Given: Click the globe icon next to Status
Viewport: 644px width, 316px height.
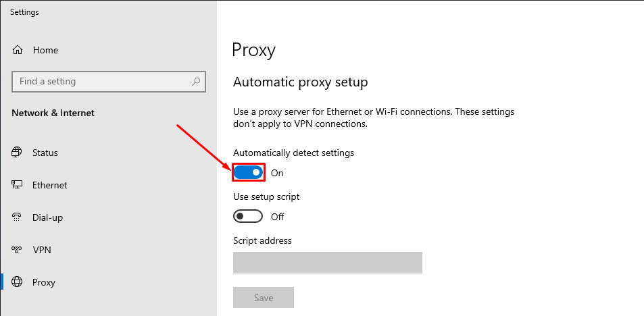Looking at the screenshot, I should pyautogui.click(x=18, y=153).
